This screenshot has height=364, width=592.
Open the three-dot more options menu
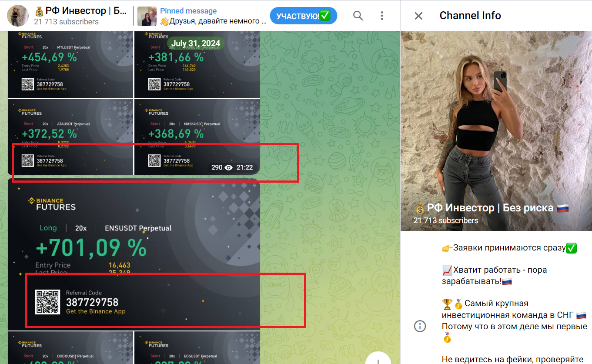click(x=382, y=16)
